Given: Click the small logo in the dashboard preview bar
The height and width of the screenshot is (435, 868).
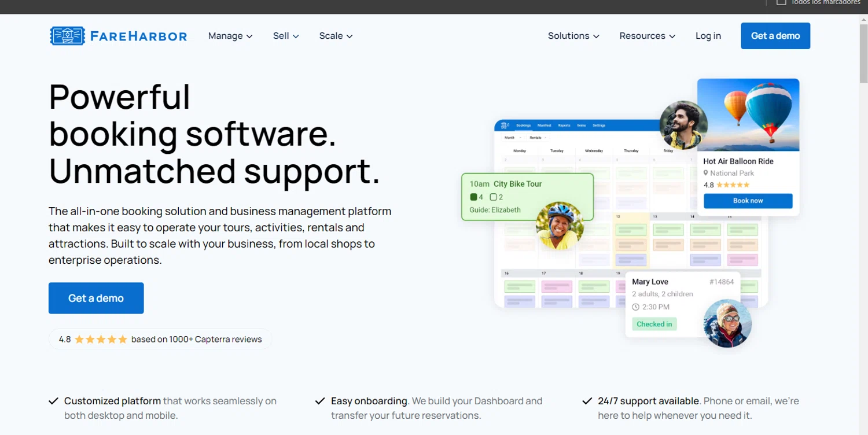Looking at the screenshot, I should 505,125.
